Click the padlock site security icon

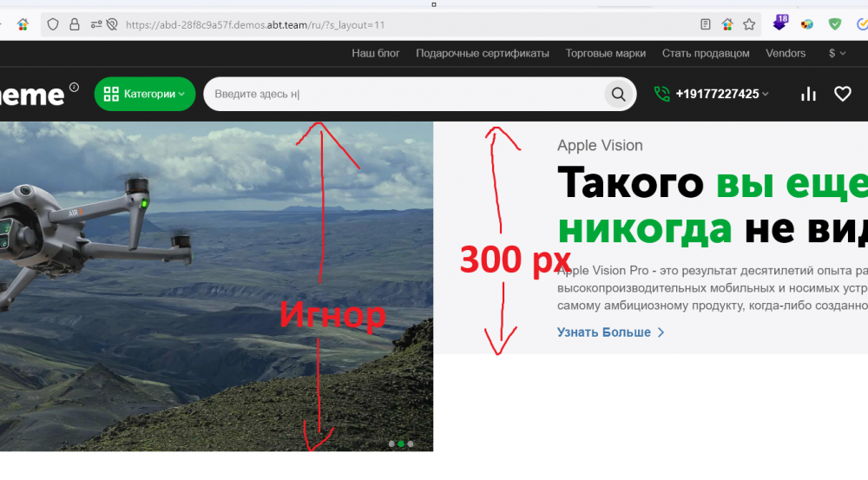tap(75, 24)
